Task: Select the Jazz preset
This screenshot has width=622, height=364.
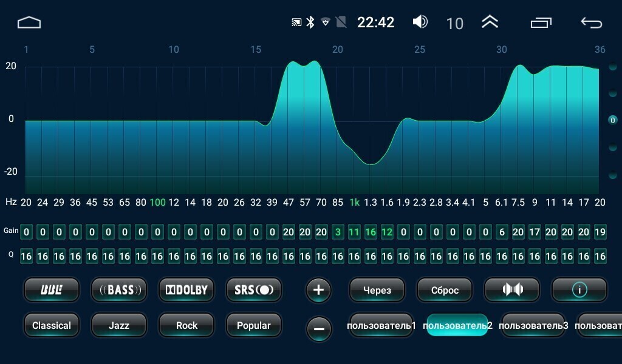Action: pos(119,326)
